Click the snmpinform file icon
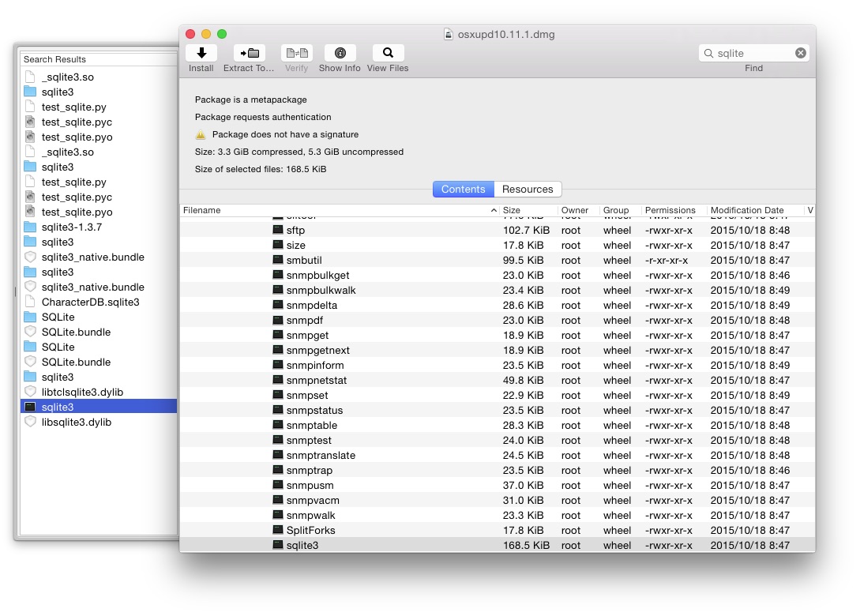860x616 pixels. 278,365
